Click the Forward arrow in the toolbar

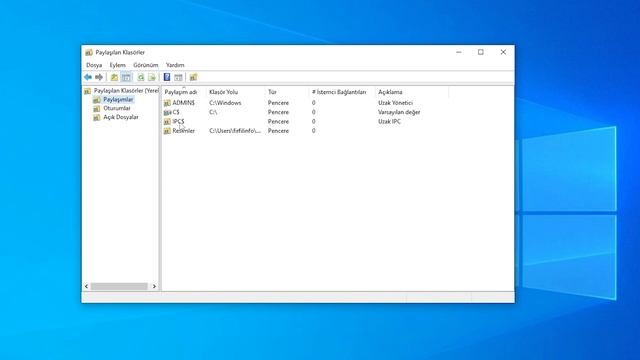point(99,77)
